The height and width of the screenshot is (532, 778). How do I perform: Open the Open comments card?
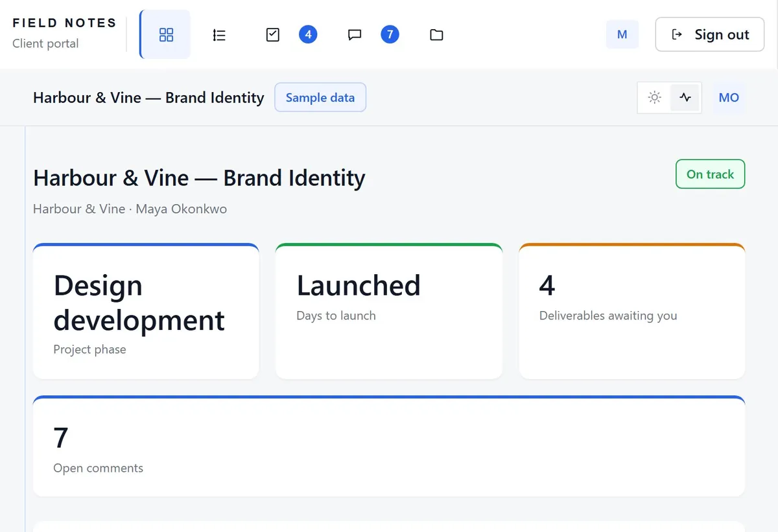click(x=389, y=446)
